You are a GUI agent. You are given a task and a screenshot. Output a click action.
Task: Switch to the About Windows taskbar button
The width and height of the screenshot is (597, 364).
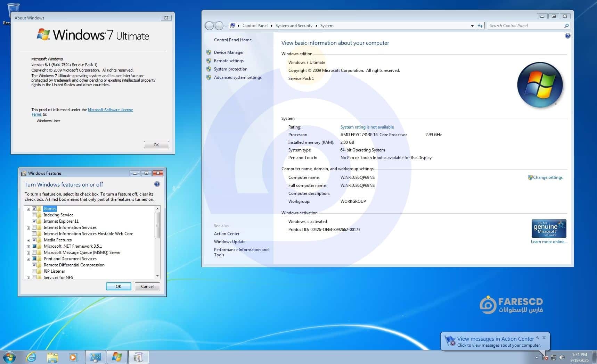[117, 357]
